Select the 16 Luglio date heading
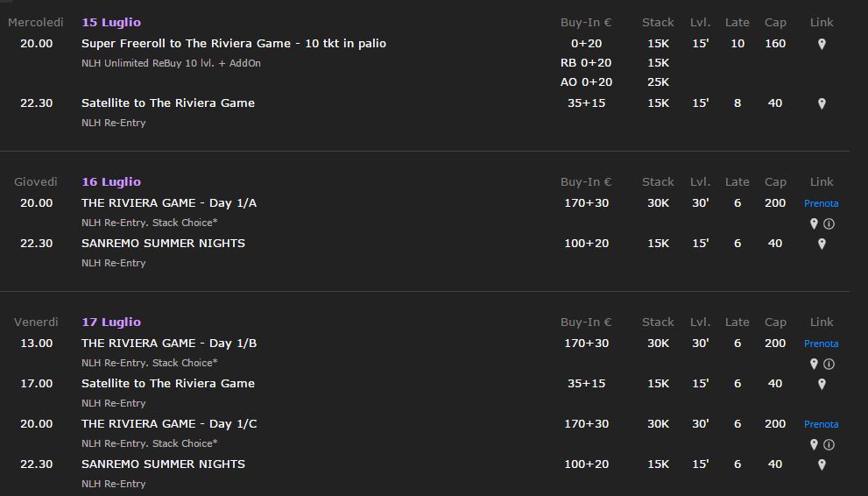 111,182
